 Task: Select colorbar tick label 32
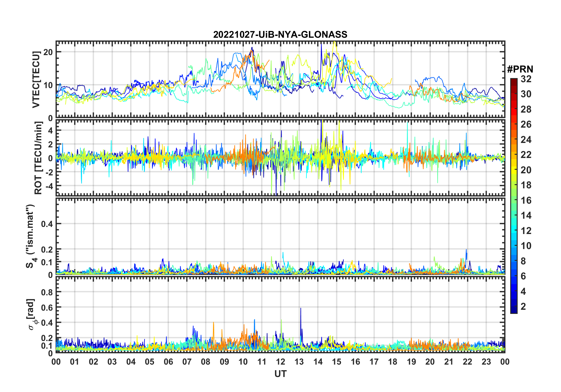(526, 79)
